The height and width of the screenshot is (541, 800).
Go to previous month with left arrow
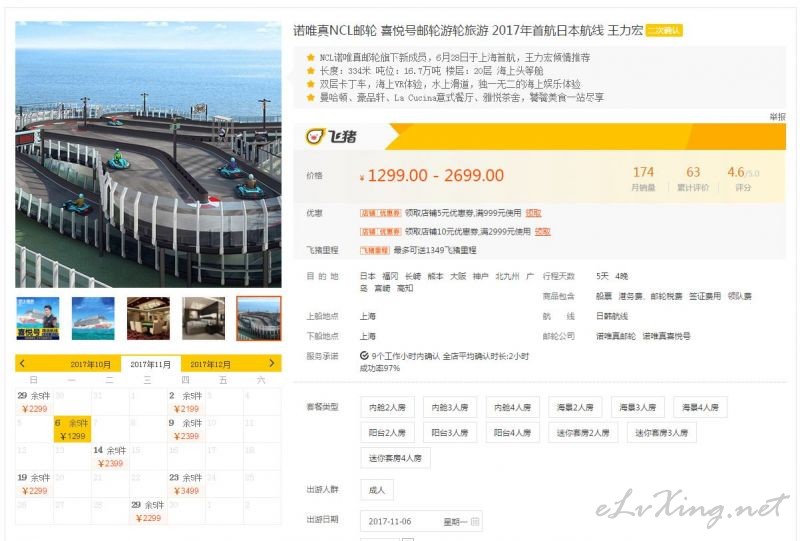[x=22, y=363]
